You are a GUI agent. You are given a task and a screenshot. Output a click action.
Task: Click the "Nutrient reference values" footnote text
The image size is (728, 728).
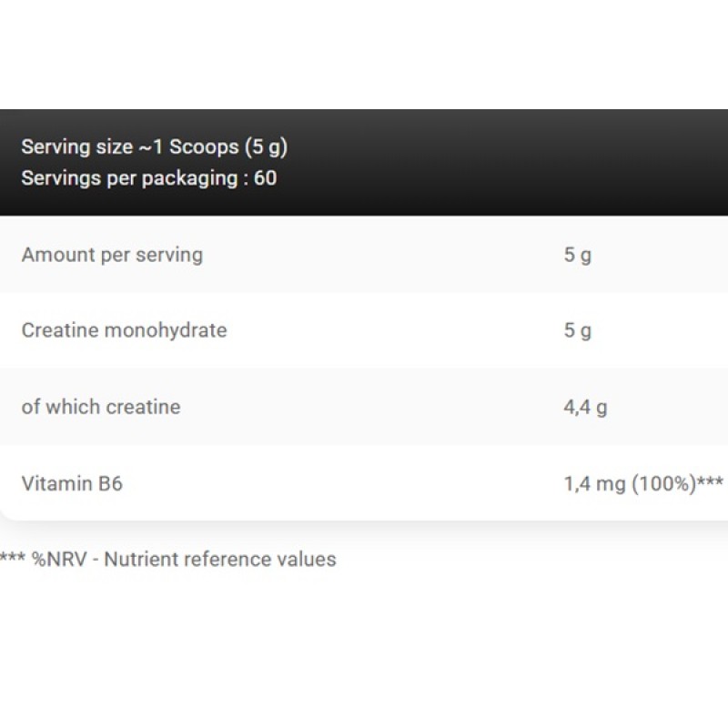coord(219,560)
